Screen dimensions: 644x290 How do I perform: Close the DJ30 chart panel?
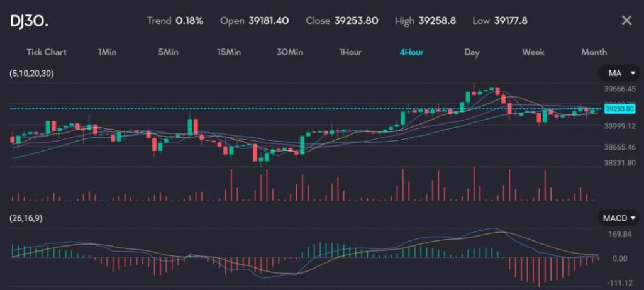(x=626, y=21)
